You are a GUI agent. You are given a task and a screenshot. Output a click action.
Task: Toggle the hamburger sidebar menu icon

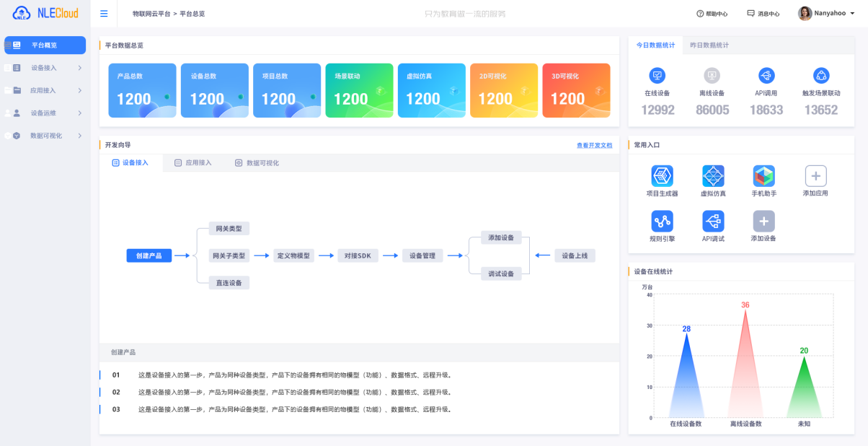104,14
